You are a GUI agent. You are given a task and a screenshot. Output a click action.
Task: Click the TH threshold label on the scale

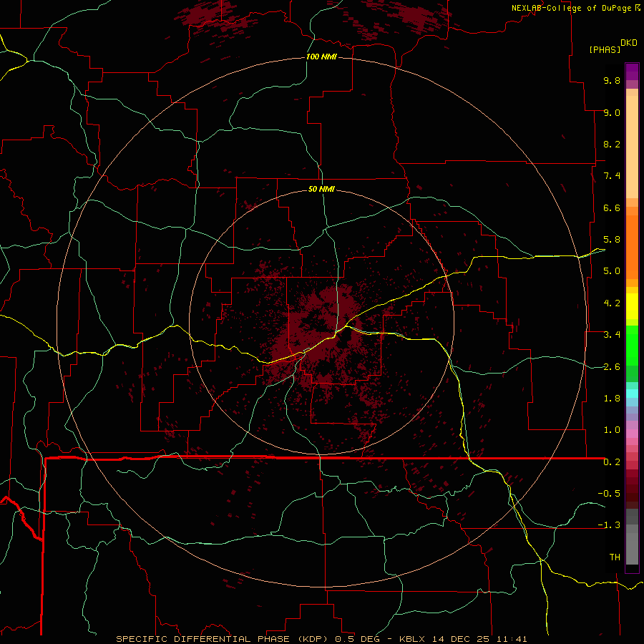point(615,557)
